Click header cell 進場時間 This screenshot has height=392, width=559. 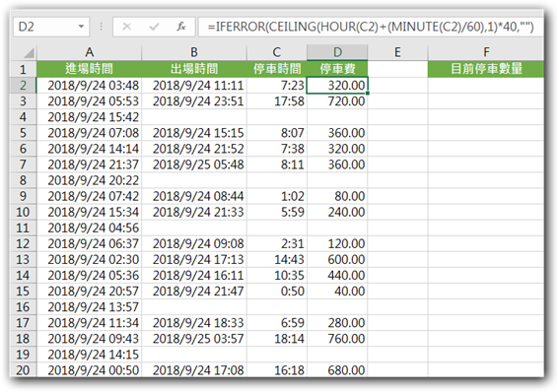coord(89,69)
